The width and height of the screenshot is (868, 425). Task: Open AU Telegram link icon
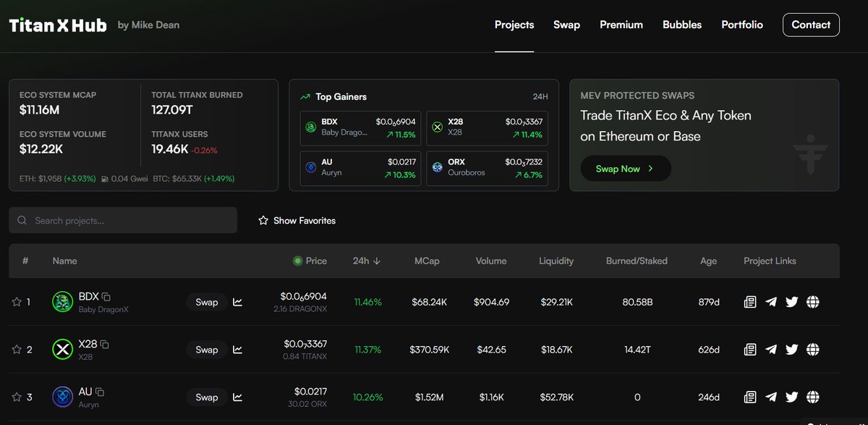(771, 397)
